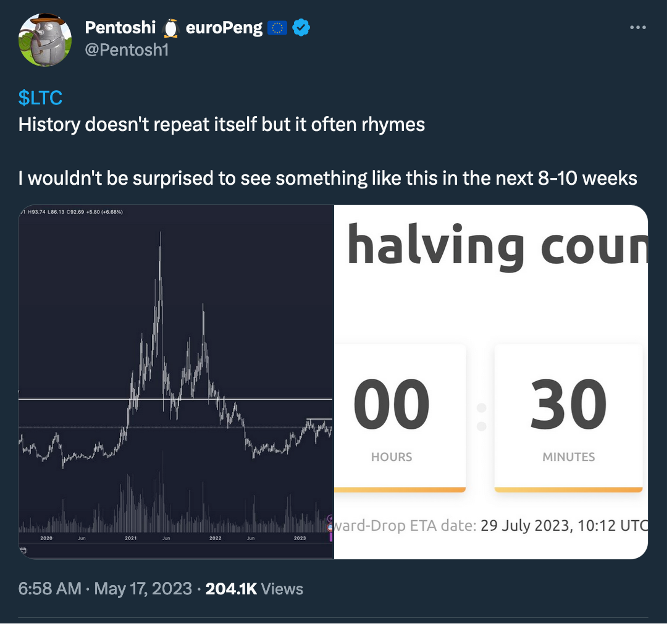Click the May 17, 2023 date

[x=143, y=589]
